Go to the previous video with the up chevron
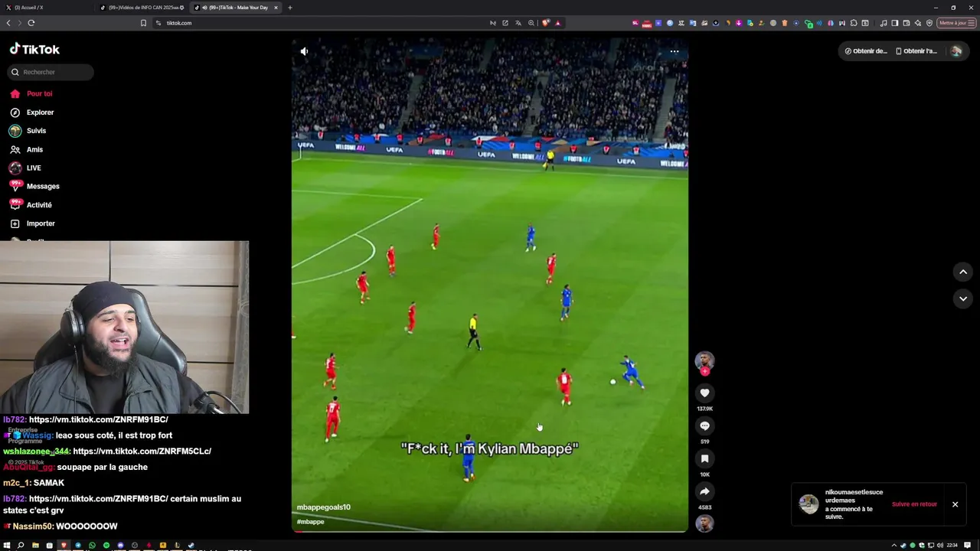The height and width of the screenshot is (551, 980). point(963,272)
